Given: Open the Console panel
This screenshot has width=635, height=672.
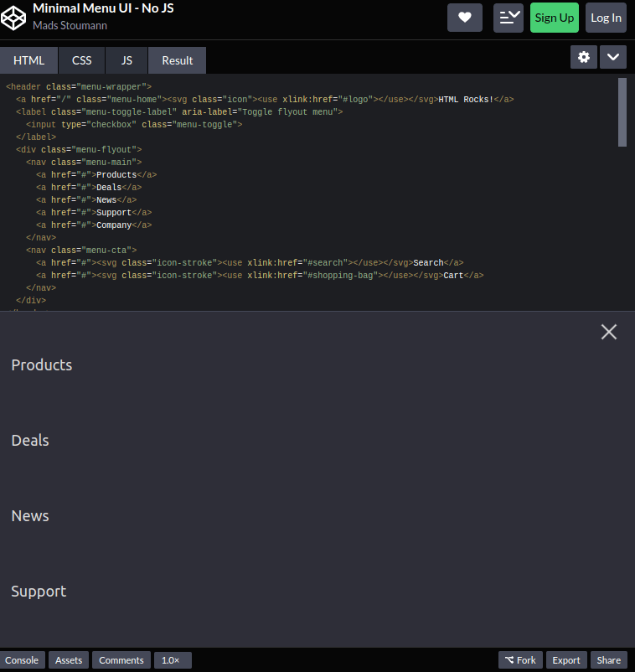Looking at the screenshot, I should point(22,660).
